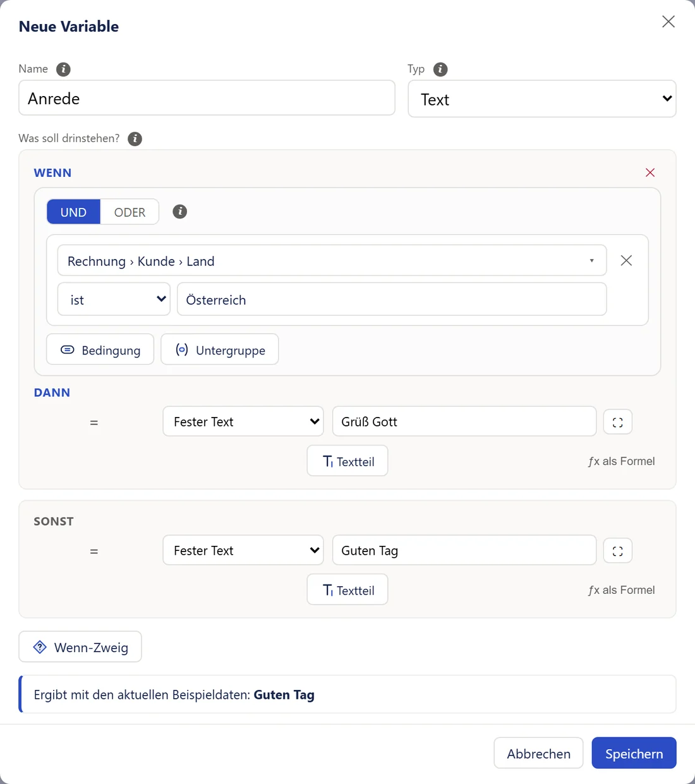
Task: Remove the WENN branch with red X
Action: (650, 172)
